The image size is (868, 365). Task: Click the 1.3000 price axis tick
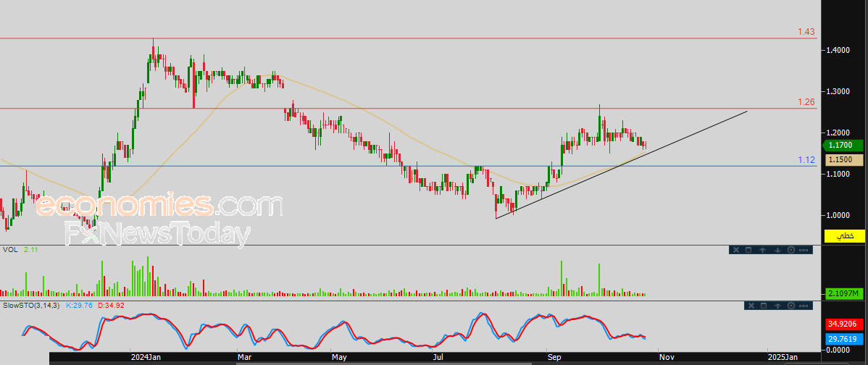pyautogui.click(x=839, y=91)
